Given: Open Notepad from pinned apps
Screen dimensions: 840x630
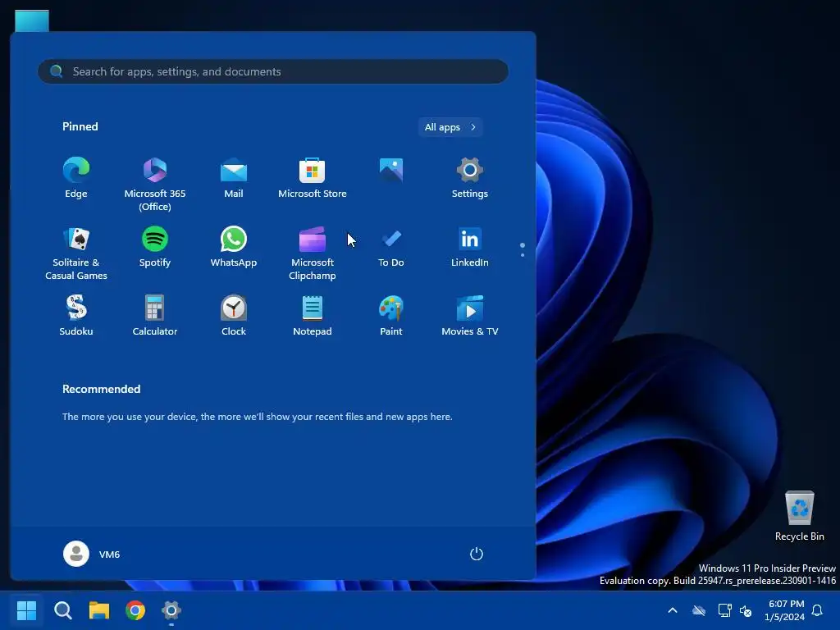Looking at the screenshot, I should (x=313, y=316).
